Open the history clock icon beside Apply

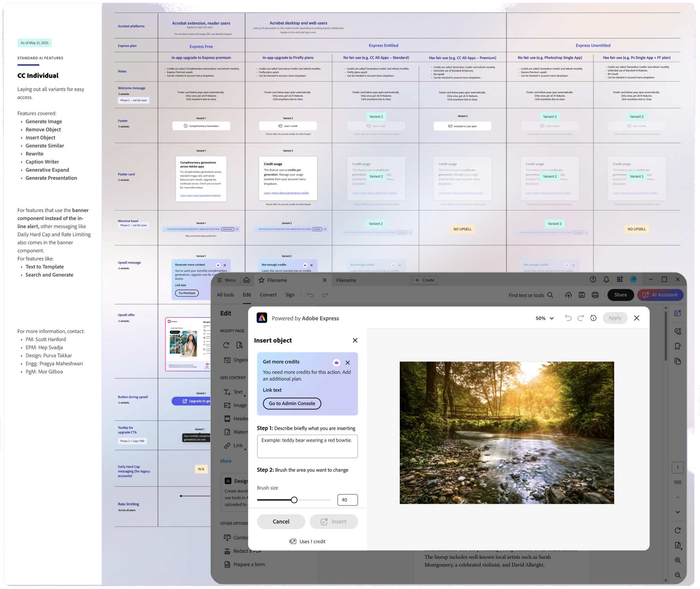pos(593,318)
